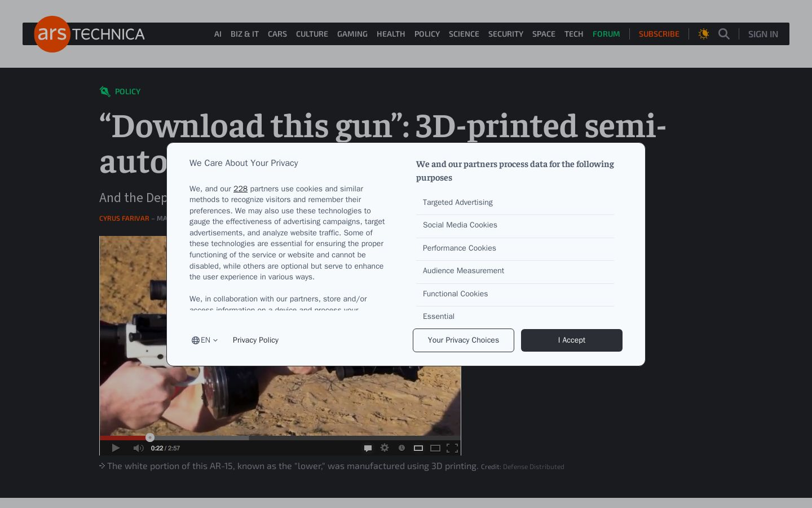Enter video fullscreen icon

click(x=452, y=448)
